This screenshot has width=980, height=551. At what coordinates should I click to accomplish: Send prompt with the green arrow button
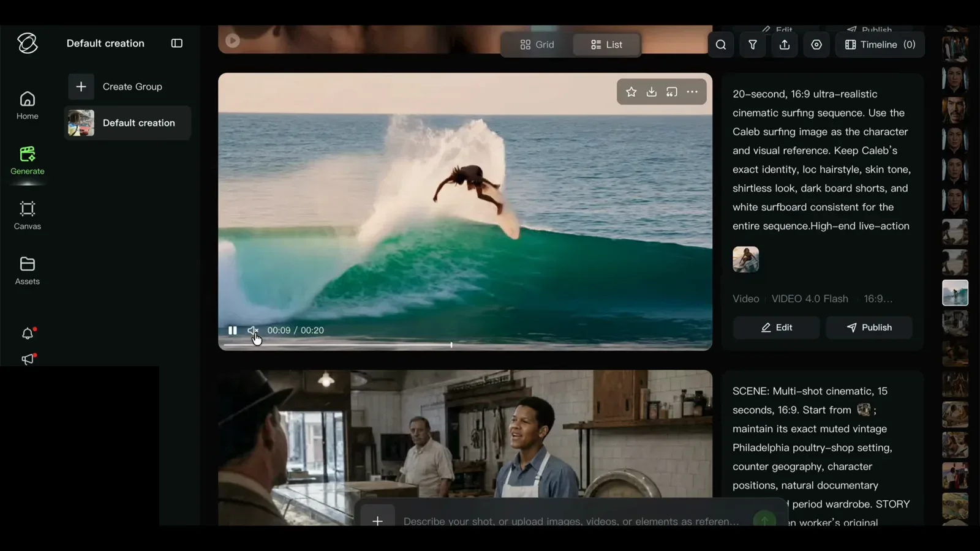(x=764, y=520)
